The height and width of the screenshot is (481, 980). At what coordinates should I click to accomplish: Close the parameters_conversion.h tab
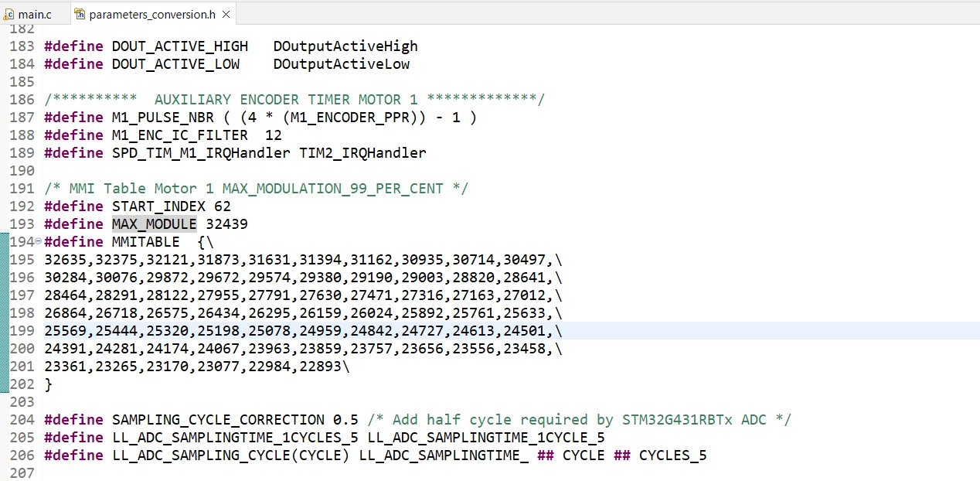226,14
